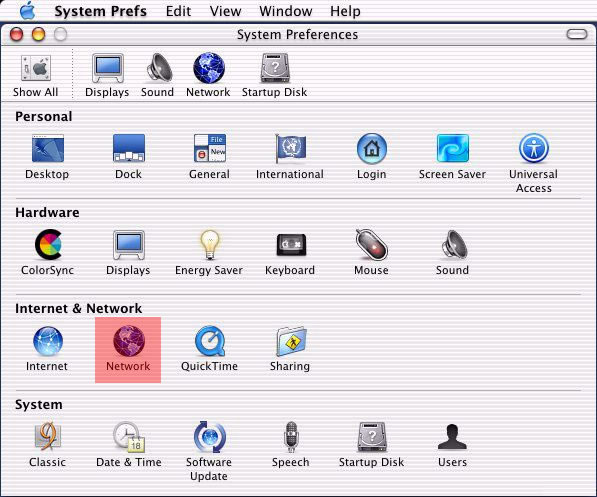Open the Classic preference pane
Screen dimensions: 597x497
pyautogui.click(x=48, y=445)
